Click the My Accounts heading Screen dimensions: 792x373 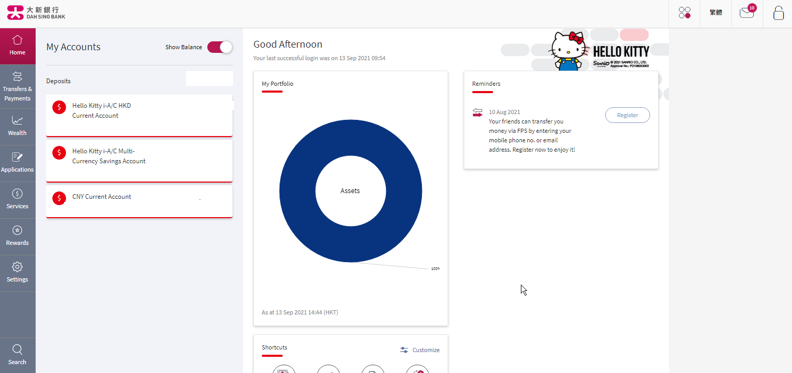tap(73, 47)
